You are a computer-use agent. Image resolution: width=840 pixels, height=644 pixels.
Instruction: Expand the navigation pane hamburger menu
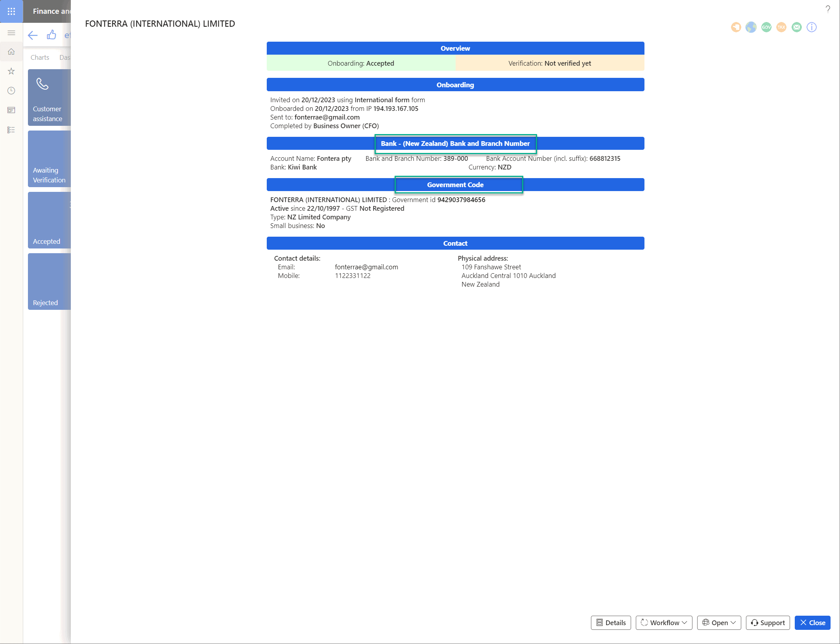[11, 33]
